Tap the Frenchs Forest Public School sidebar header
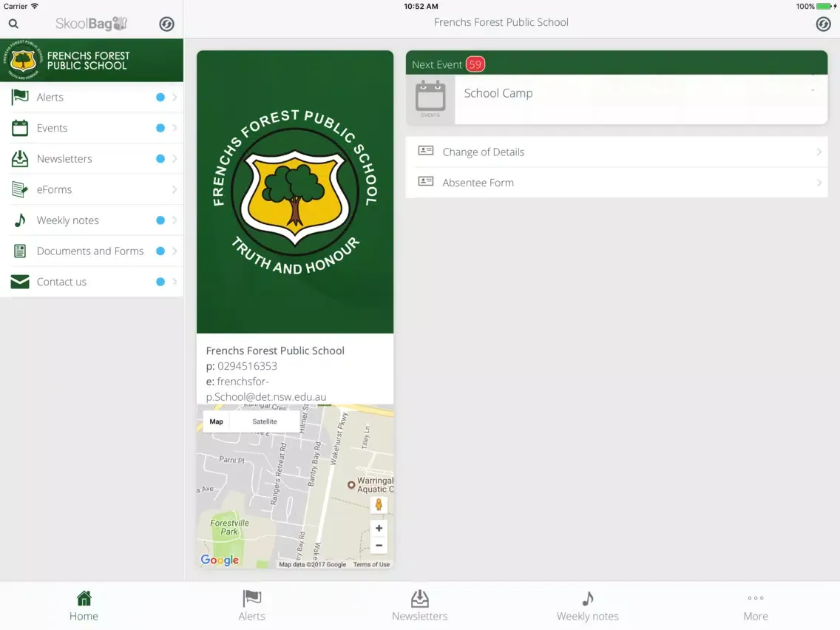 tap(92, 60)
